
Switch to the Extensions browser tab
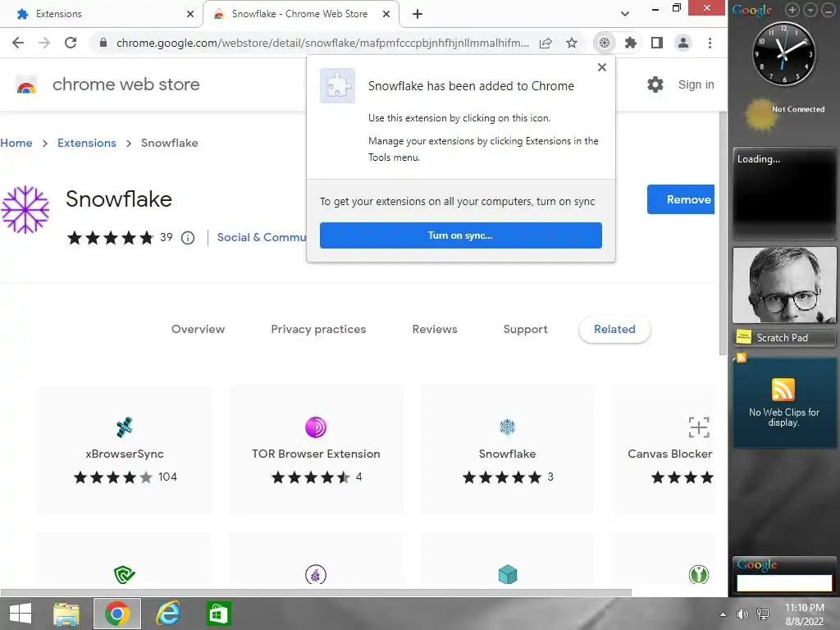pos(102,14)
